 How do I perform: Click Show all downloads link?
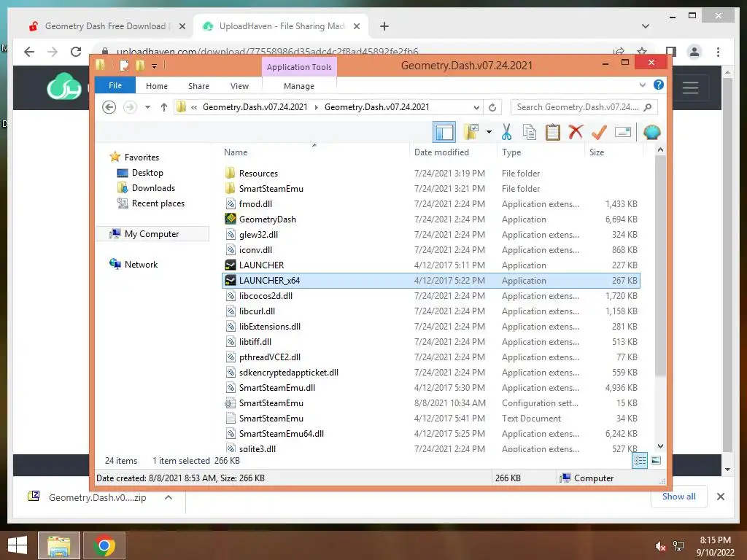coord(678,496)
